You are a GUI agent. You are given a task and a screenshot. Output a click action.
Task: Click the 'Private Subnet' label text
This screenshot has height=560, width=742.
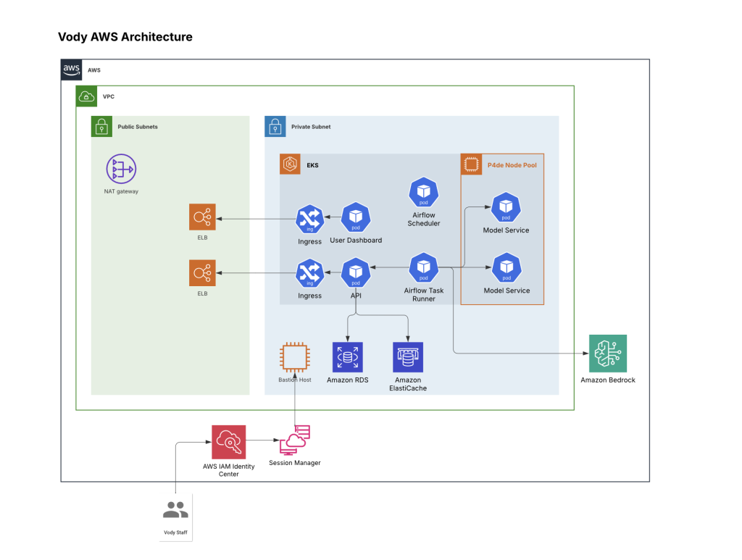(x=311, y=127)
